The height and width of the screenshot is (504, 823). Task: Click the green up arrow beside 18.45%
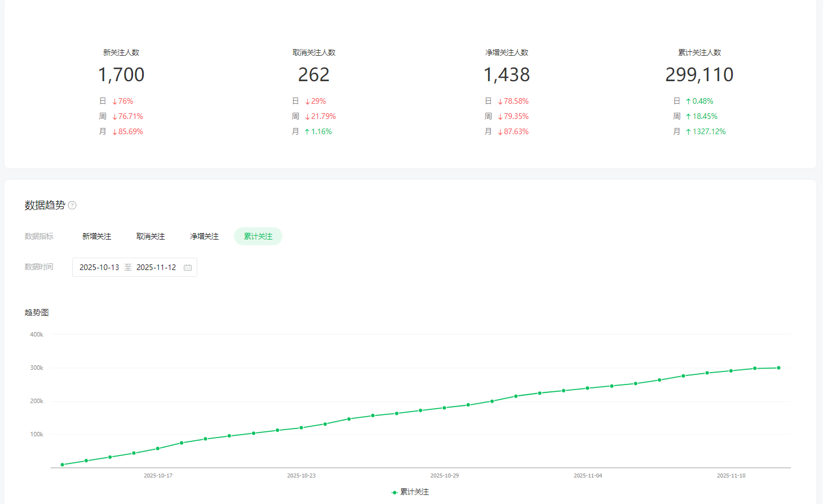[x=688, y=117]
